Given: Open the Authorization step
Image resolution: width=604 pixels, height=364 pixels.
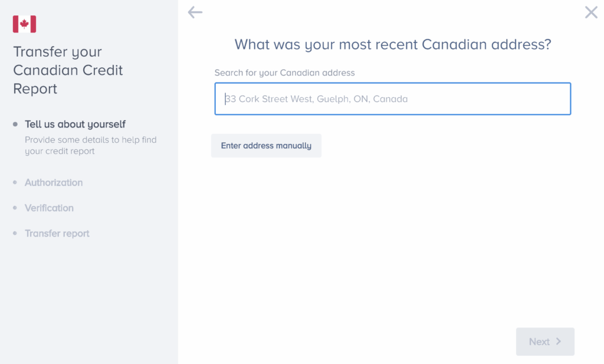Looking at the screenshot, I should (54, 183).
